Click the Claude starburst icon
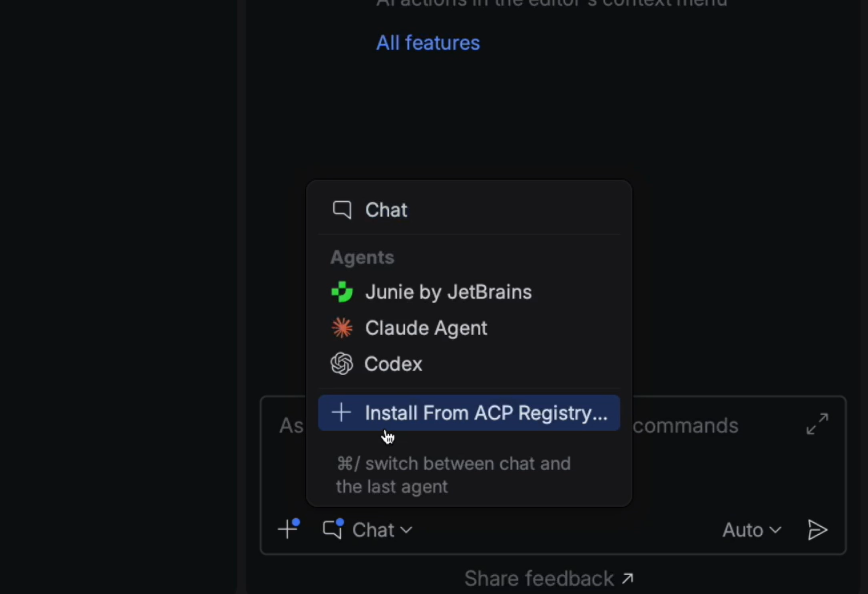 (342, 328)
